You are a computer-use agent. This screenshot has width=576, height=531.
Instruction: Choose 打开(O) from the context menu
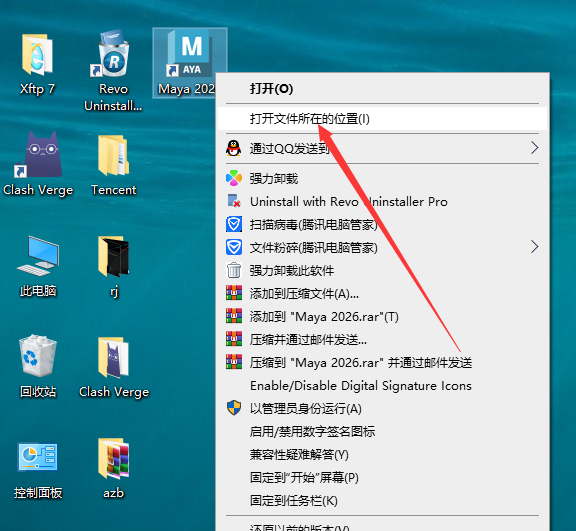(x=382, y=88)
